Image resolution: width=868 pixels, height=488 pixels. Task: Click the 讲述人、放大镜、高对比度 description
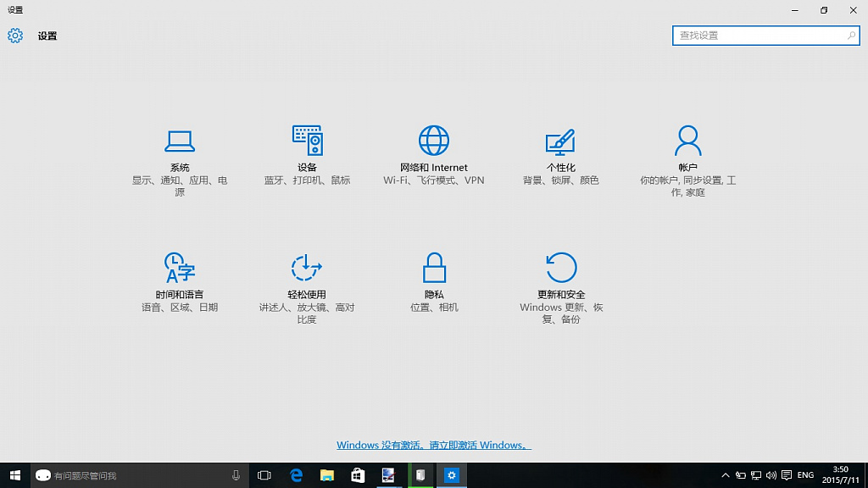[x=307, y=313]
